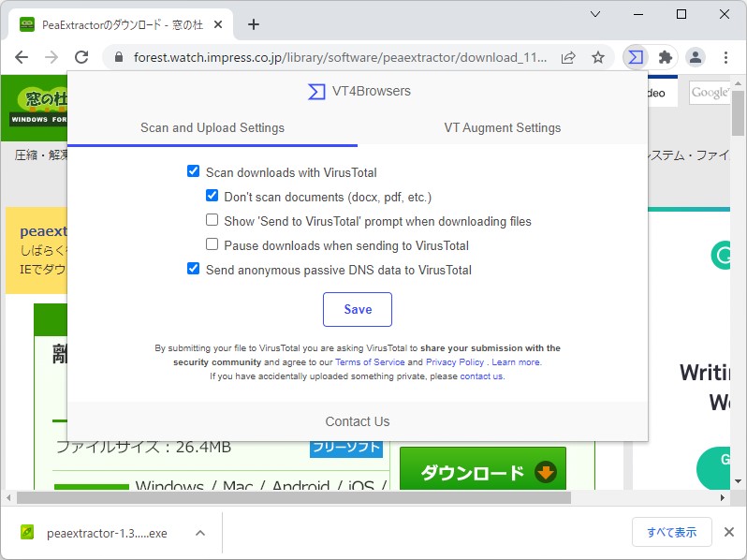Click the peaextractor exe file icon in downloads bar
Image resolution: width=747 pixels, height=560 pixels.
tap(27, 532)
